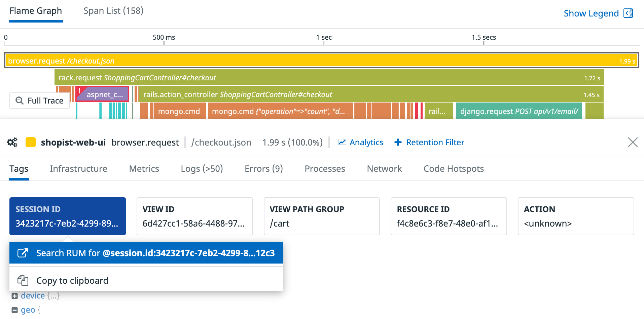Click the magnifier icon in Full Trace
Image resolution: width=644 pixels, height=319 pixels.
point(20,100)
